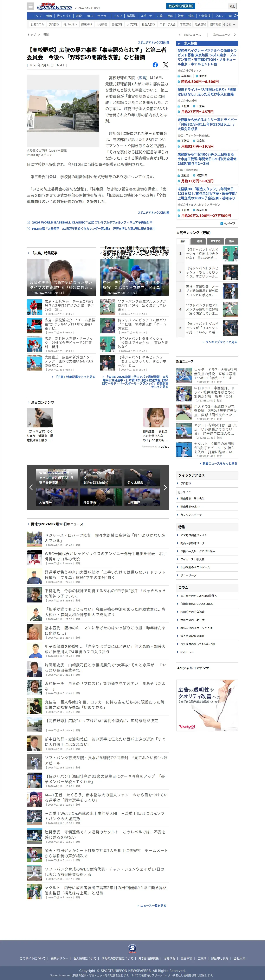The height and width of the screenshot is (980, 265).
Task: Open the 佐々木朗希 carousel tile
Action: point(142,478)
